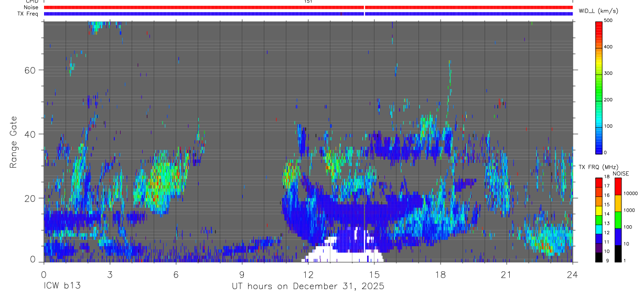644x297 pixels.
Task: Click the 'NOISE' legend title
Action: pyautogui.click(x=621, y=173)
